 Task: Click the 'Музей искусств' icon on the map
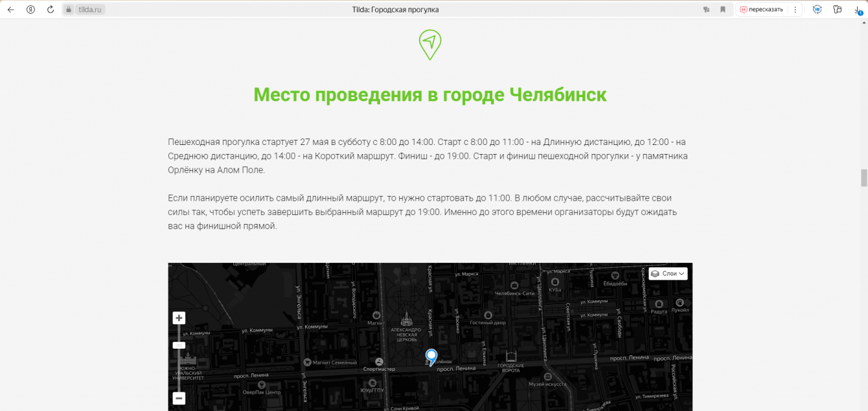547,376
